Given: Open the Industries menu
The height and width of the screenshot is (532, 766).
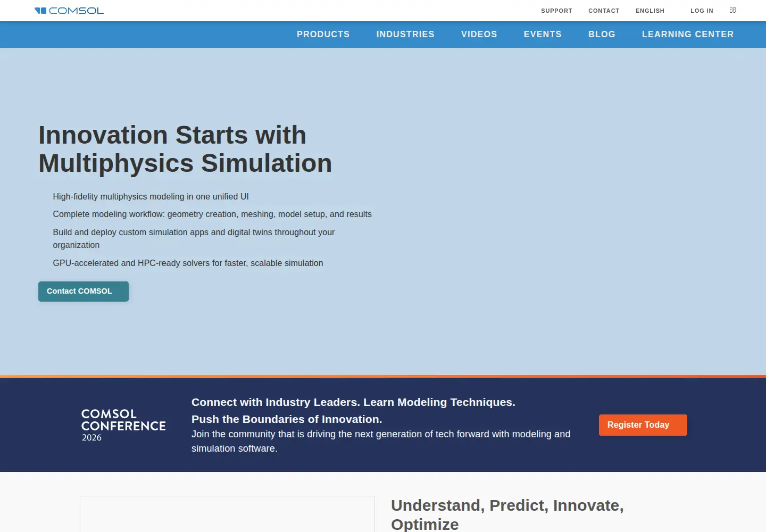Looking at the screenshot, I should pyautogui.click(x=405, y=34).
